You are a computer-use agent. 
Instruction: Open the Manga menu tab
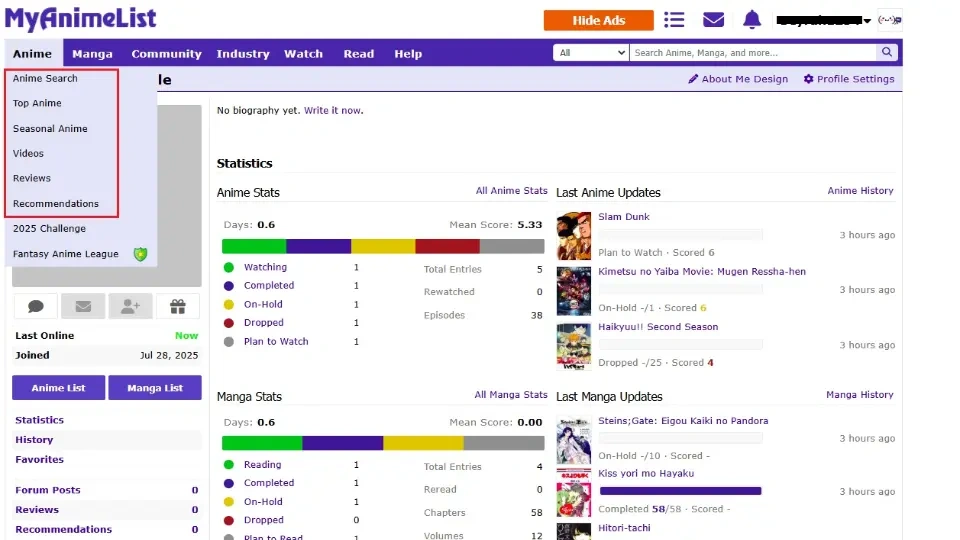[x=92, y=54]
